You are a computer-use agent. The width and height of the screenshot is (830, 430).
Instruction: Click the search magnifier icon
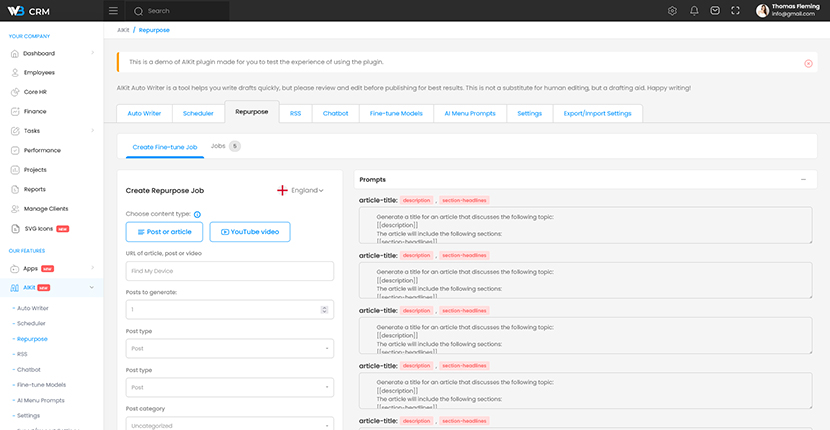[138, 11]
